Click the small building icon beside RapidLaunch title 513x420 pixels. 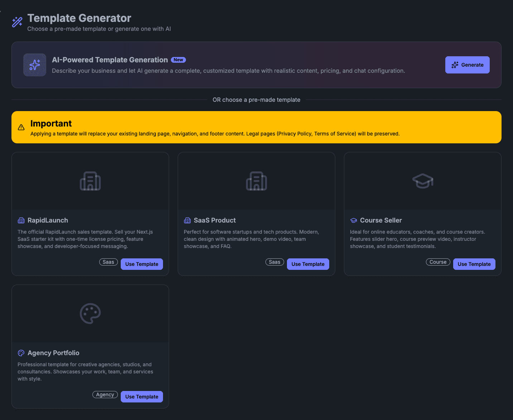(x=21, y=220)
